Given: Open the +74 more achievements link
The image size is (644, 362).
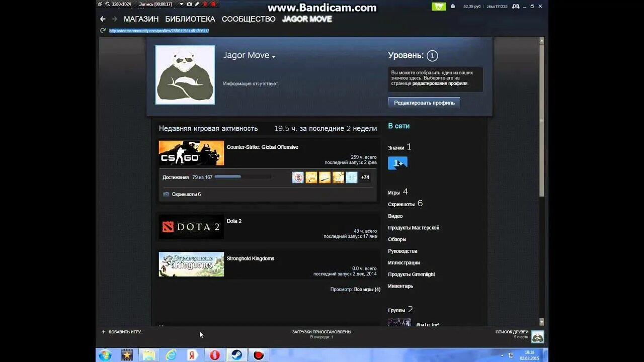Looking at the screenshot, I should click(365, 177).
